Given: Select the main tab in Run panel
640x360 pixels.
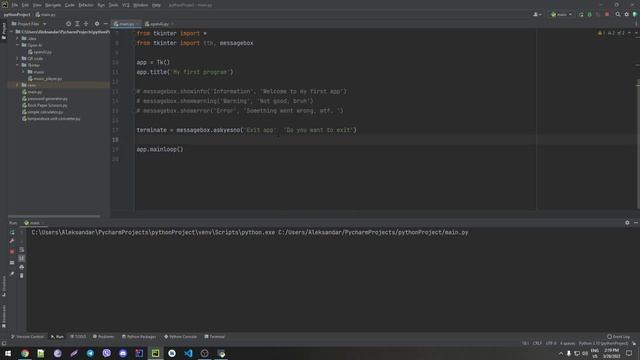Looking at the screenshot, I should (x=34, y=223).
